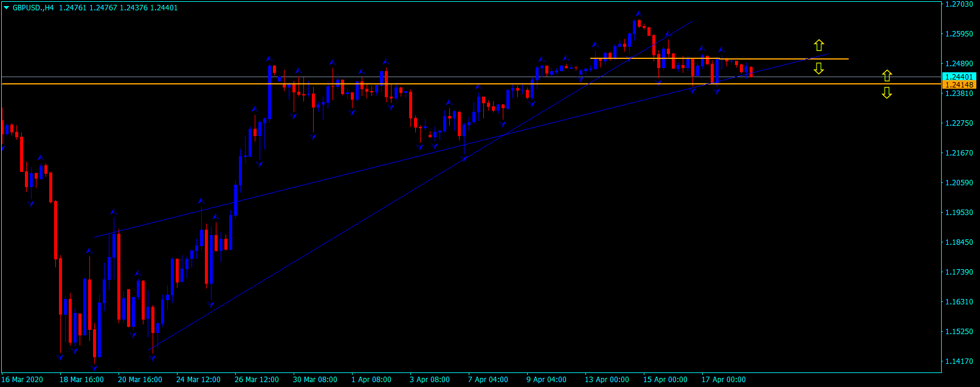Click the 1.17390 price axis label
The image size is (980, 387).
click(x=959, y=272)
